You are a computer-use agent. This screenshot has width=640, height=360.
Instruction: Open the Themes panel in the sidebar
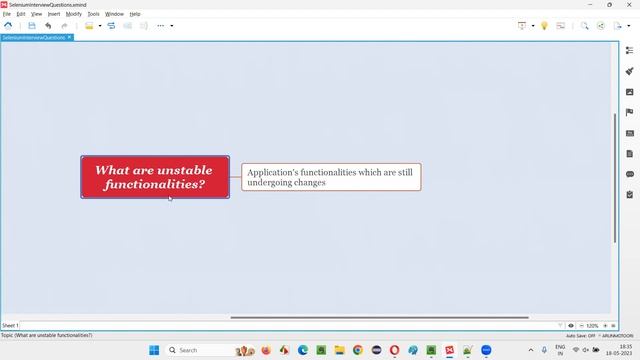pos(629,133)
